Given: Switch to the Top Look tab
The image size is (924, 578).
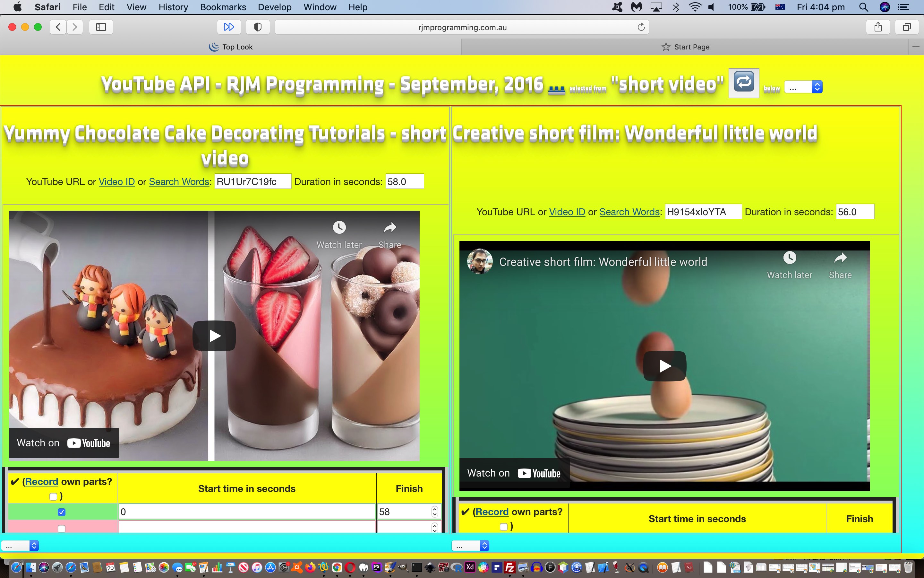Looking at the screenshot, I should (x=231, y=47).
